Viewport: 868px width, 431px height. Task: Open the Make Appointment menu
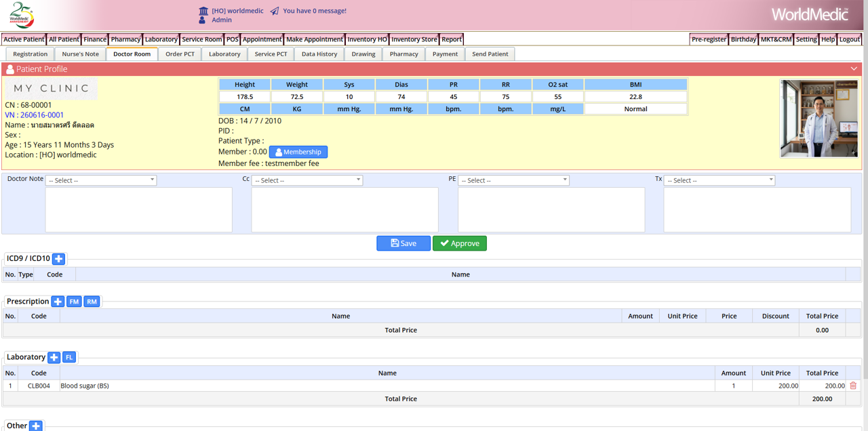315,39
